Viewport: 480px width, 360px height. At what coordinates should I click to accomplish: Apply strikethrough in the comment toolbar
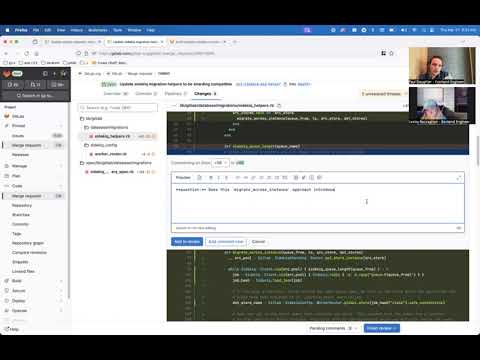point(226,178)
